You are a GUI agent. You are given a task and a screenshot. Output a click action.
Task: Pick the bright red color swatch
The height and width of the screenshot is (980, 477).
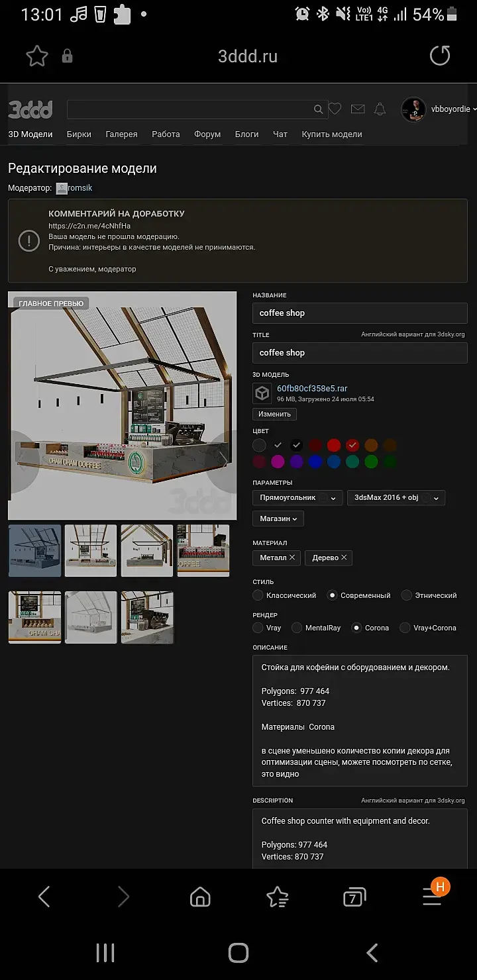[x=334, y=445]
